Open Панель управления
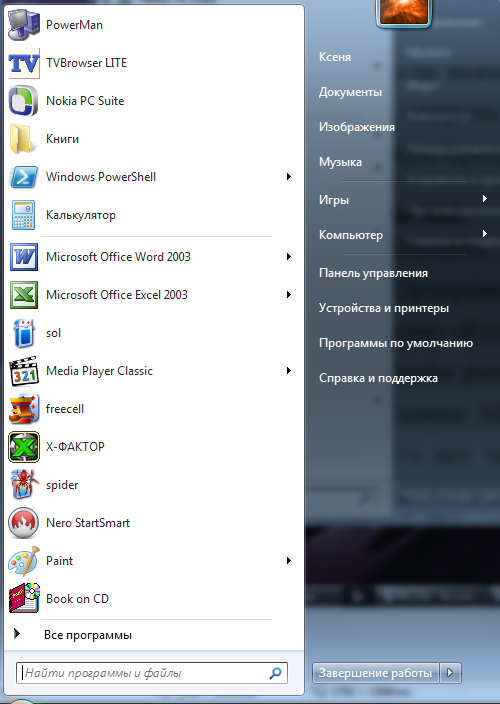The width and height of the screenshot is (500, 704). pos(373,273)
